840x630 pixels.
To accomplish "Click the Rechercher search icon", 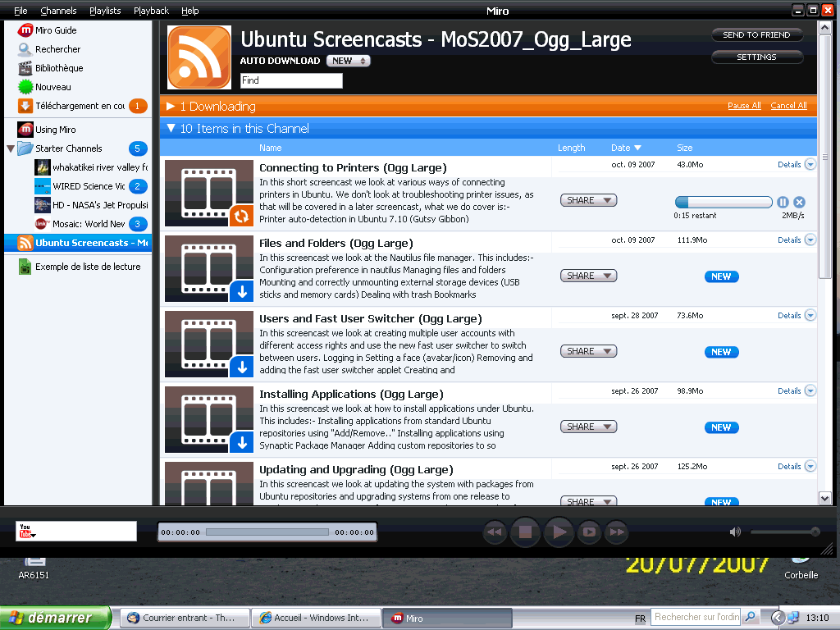I will (x=25, y=49).
